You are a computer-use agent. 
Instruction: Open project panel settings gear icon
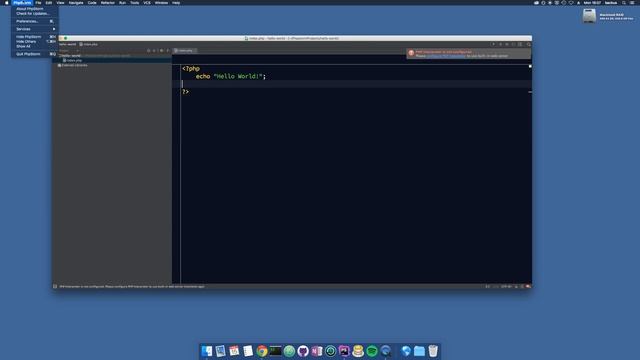point(162,51)
